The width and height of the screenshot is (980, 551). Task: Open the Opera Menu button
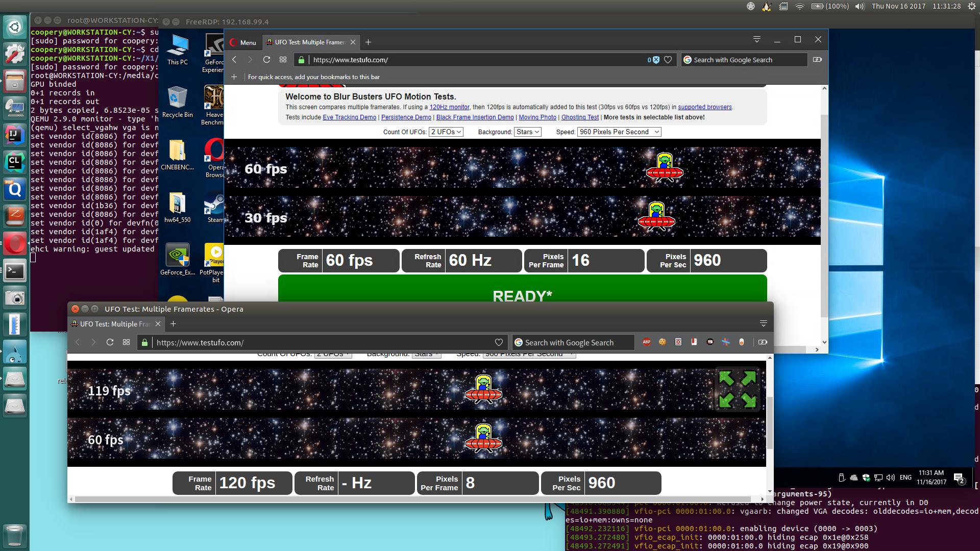coord(243,42)
